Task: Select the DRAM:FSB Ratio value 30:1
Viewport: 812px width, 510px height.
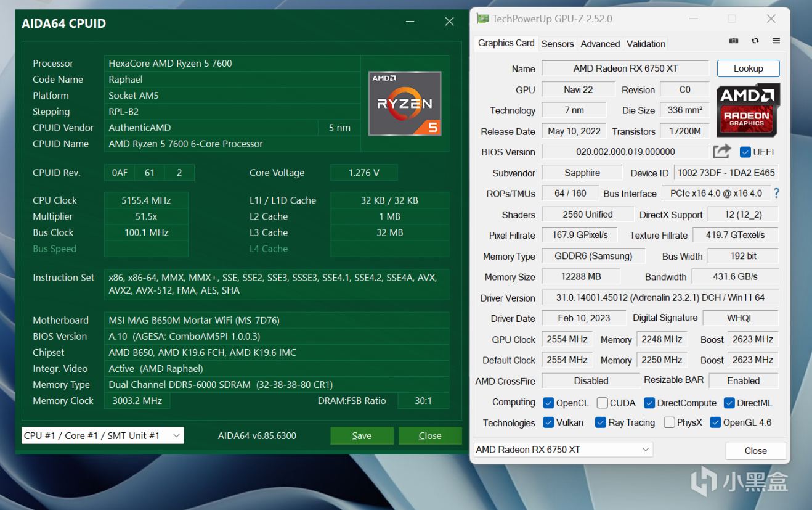Action: coord(423,401)
